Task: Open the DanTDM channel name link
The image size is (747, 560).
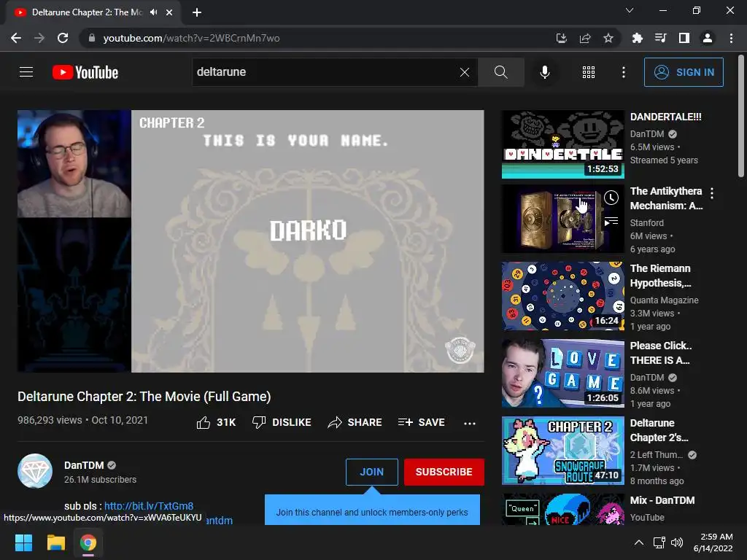Action: 84,465
